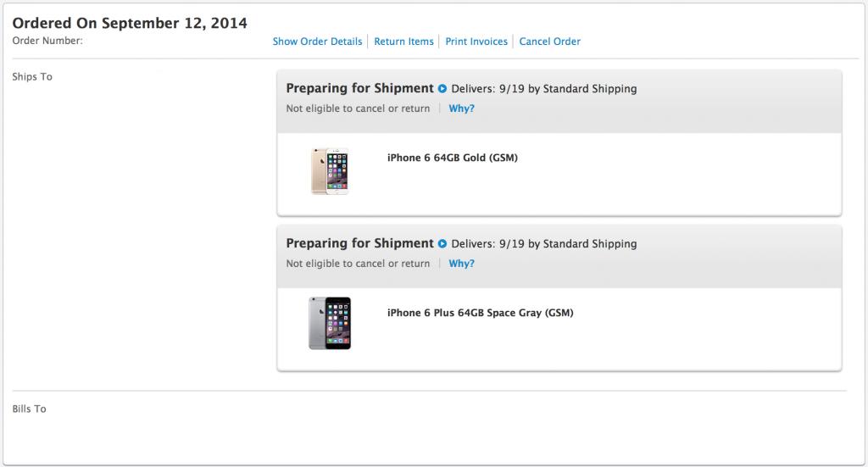The height and width of the screenshot is (467, 868).
Task: Open Show Order Details
Action: (x=317, y=42)
